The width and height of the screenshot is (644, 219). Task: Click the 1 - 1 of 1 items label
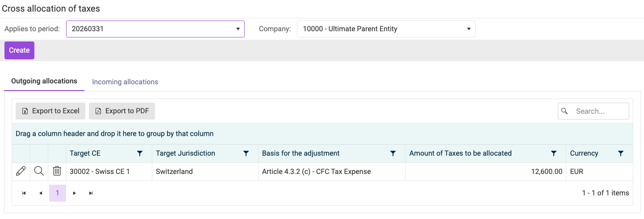(606, 193)
